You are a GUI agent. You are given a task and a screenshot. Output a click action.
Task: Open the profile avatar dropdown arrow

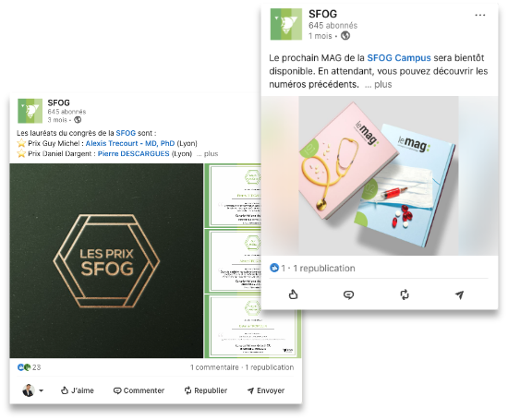[x=42, y=390]
